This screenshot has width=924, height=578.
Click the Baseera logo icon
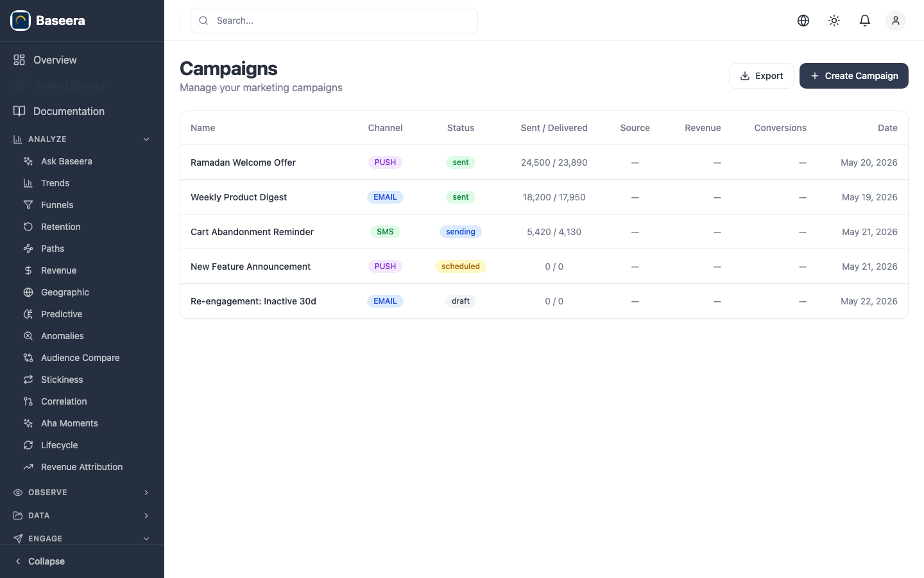pos(21,21)
